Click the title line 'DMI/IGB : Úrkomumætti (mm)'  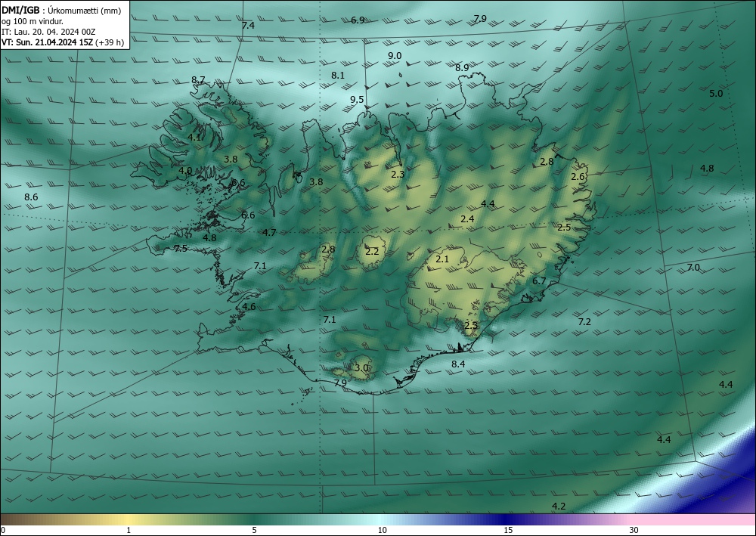(x=61, y=11)
